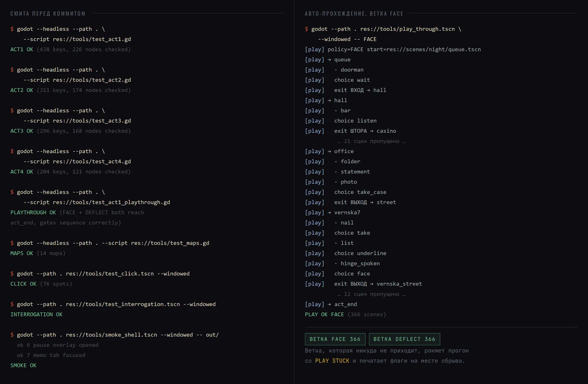Click the CLICK OK (76 spots) line
Viewport: 588px width, 384px height.
click(41, 284)
